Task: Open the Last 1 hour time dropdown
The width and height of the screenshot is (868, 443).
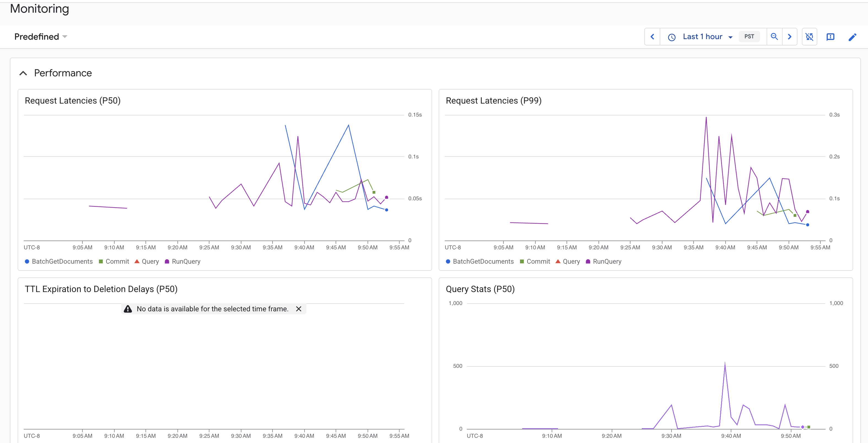Action: pyautogui.click(x=707, y=37)
